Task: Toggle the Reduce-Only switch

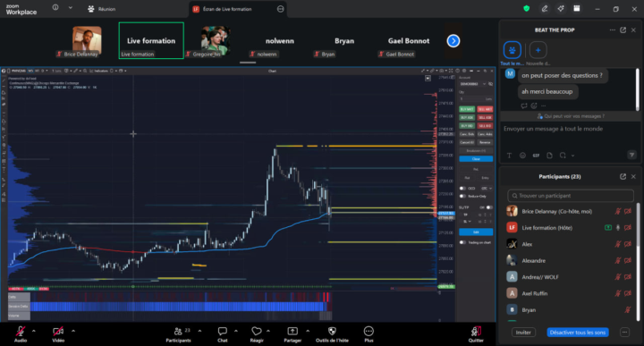Action: (463, 196)
